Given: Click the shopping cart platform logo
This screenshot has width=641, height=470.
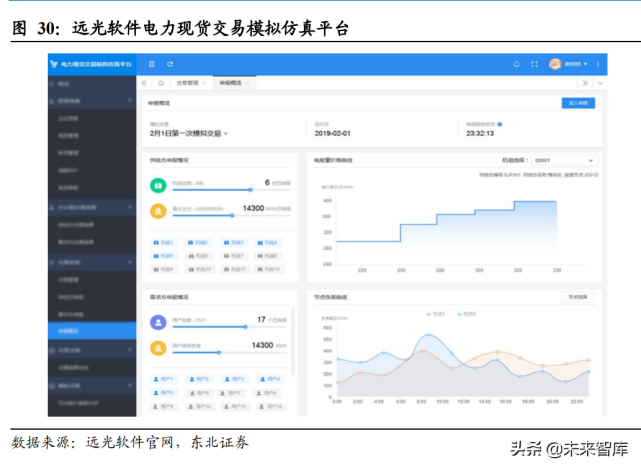Looking at the screenshot, I should coord(54,64).
